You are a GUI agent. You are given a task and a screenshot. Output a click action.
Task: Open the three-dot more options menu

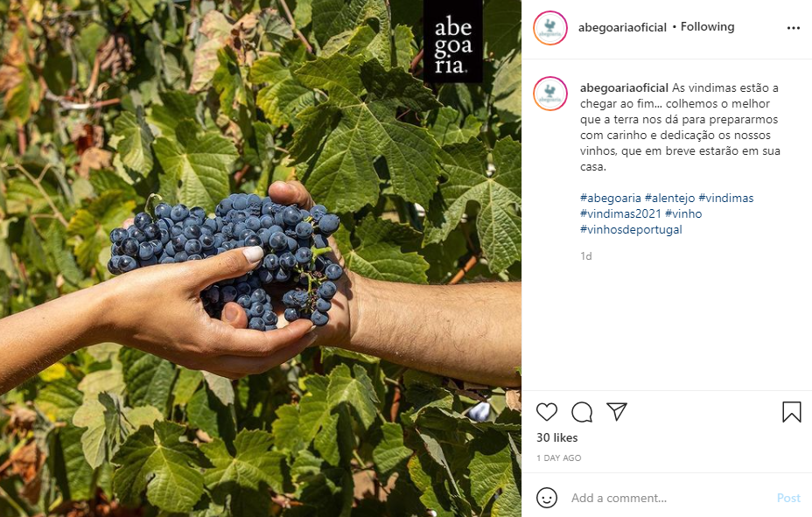pos(794,28)
